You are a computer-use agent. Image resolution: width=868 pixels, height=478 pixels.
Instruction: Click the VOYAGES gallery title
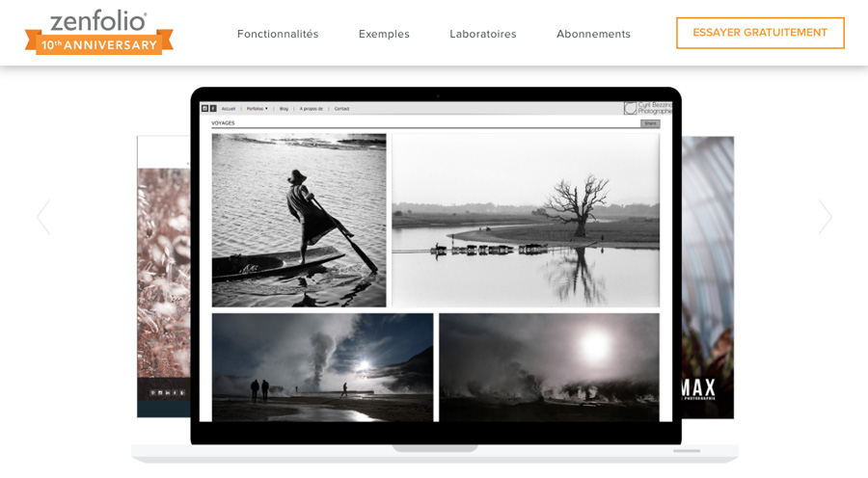tap(223, 123)
